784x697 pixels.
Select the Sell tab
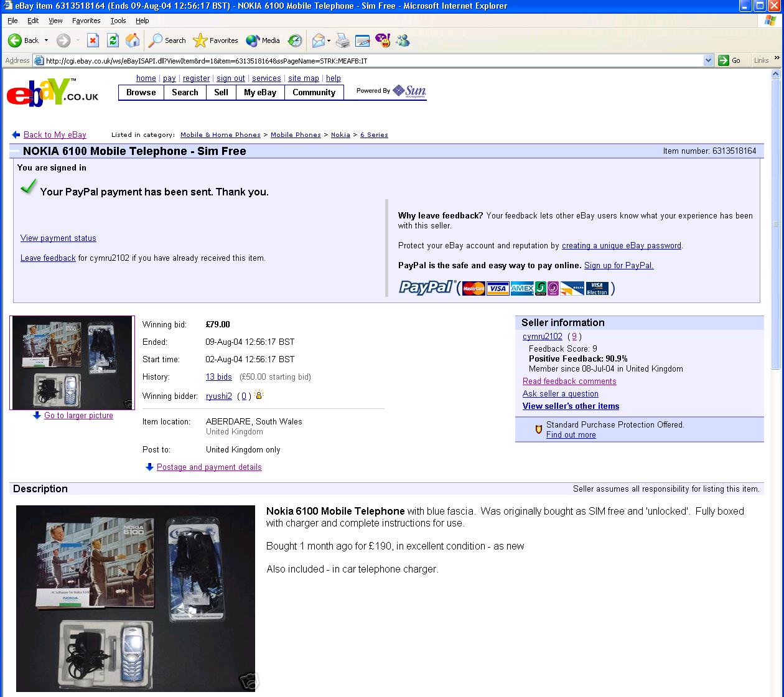coord(221,92)
